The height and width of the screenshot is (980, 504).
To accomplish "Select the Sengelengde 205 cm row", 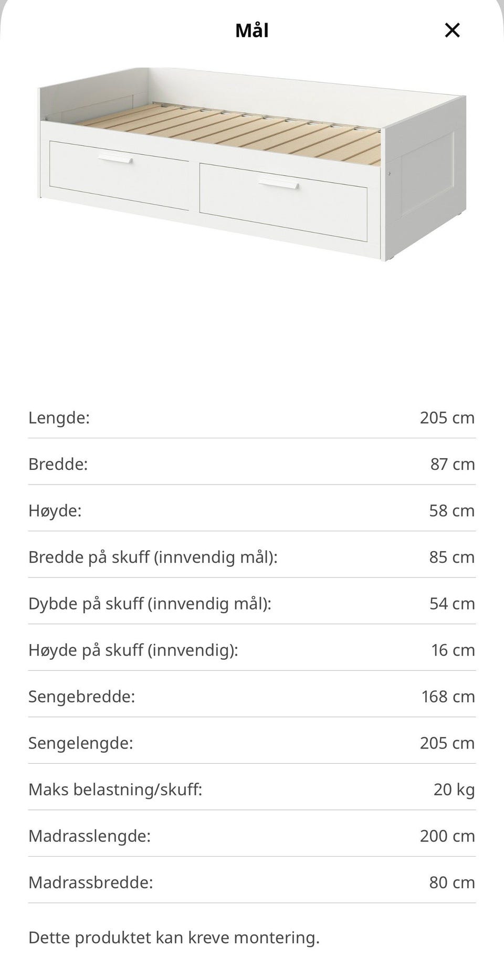I will pyautogui.click(x=252, y=743).
